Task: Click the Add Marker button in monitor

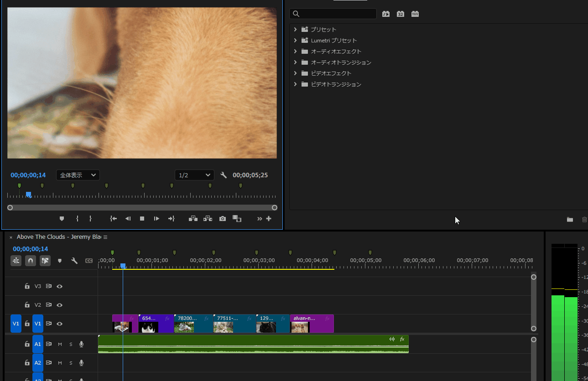Action: (62, 219)
